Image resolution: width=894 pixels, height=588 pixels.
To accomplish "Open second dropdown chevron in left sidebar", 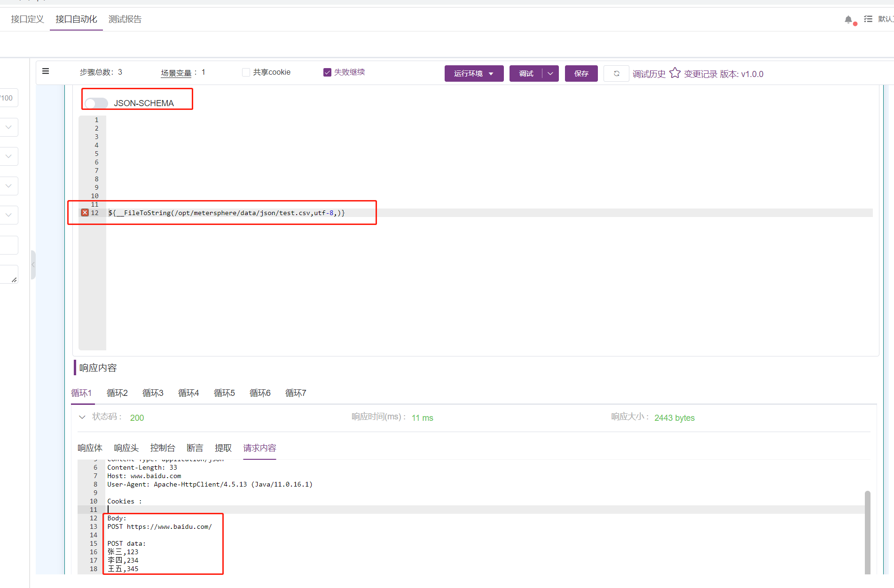I will [x=8, y=156].
